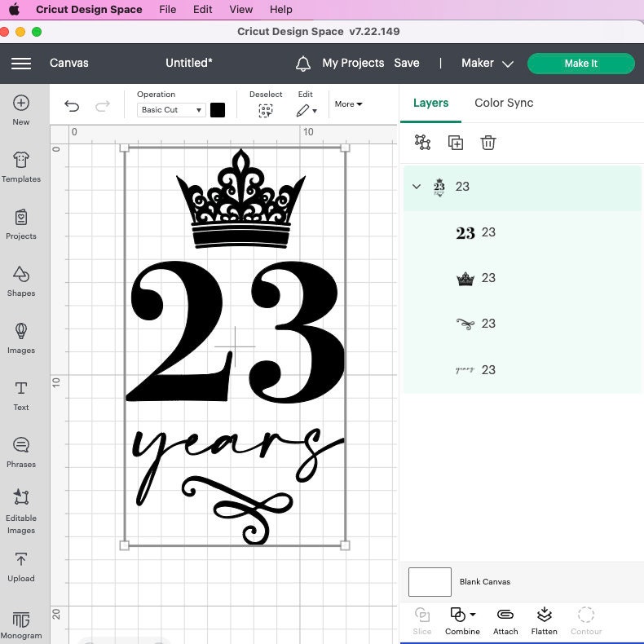Open the Phrases panel
This screenshot has height=644, width=644.
(21, 452)
